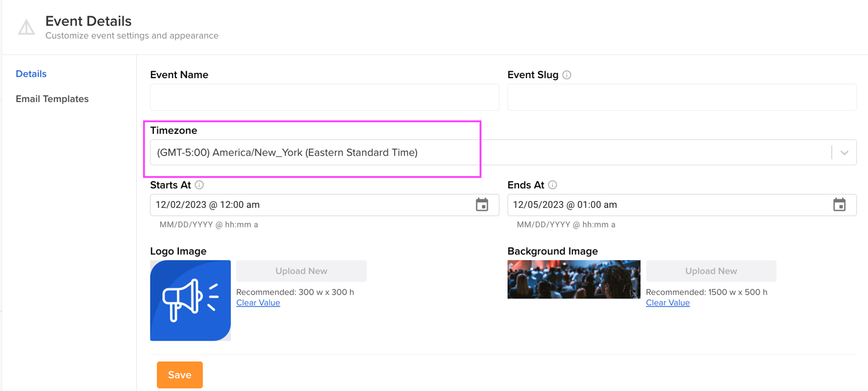
Task: Open the Starts At calendar picker icon
Action: click(x=481, y=204)
